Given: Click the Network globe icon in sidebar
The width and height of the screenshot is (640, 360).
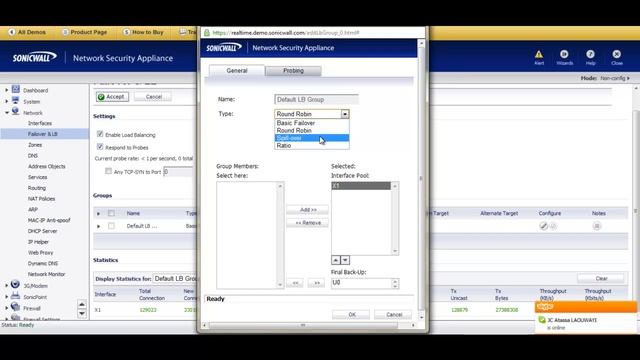Looking at the screenshot, I should pos(16,111).
